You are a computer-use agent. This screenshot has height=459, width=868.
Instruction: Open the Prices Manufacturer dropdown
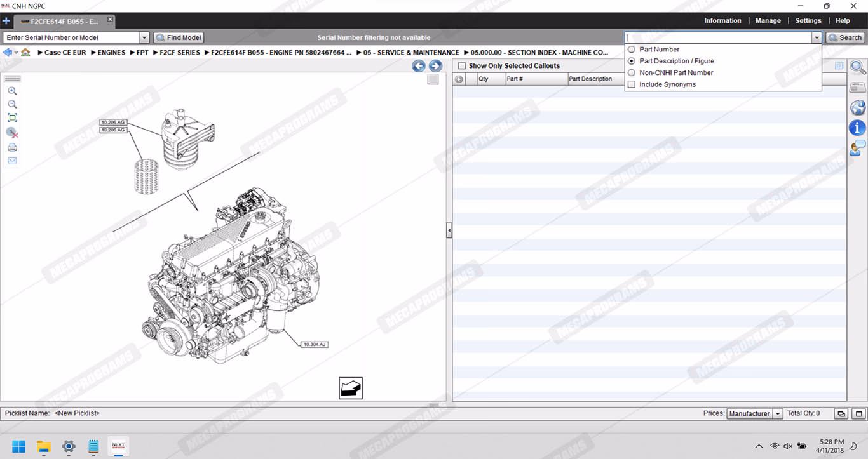777,414
